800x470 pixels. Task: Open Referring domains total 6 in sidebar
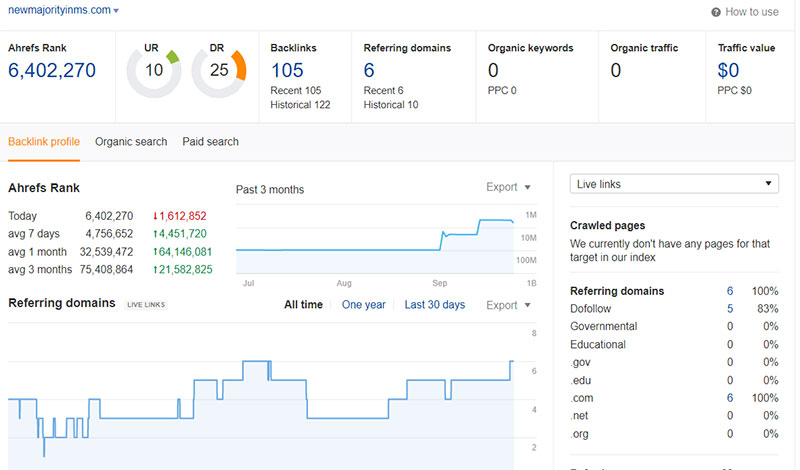pos(730,291)
